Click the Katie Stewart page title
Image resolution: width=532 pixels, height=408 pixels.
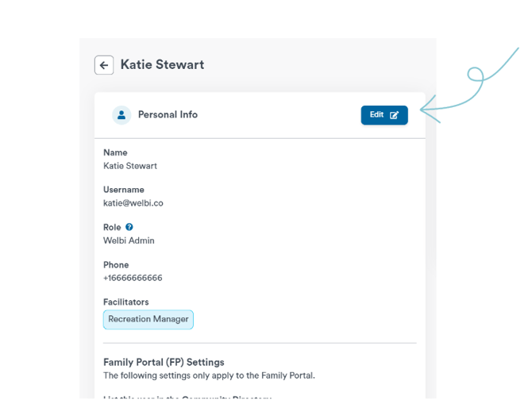[162, 65]
